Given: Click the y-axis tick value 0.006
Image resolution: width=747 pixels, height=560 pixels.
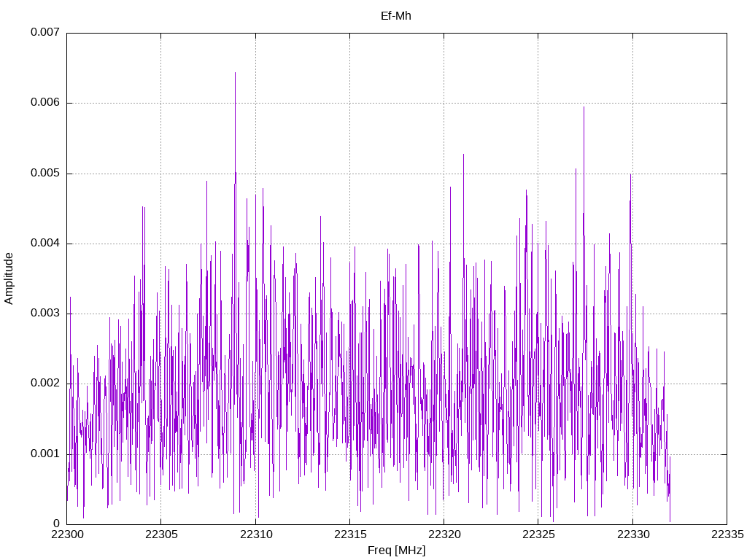Looking at the screenshot, I should pos(45,102).
